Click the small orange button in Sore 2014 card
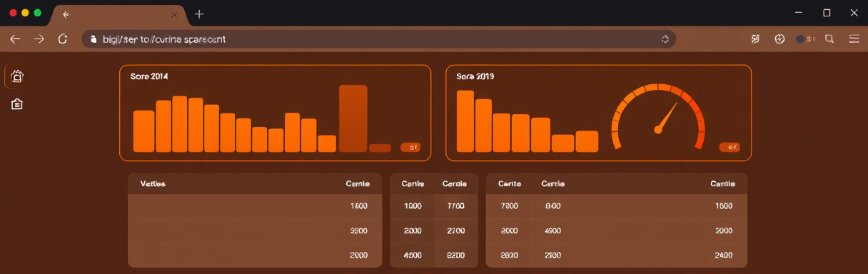This screenshot has width=868, height=274. [x=410, y=147]
